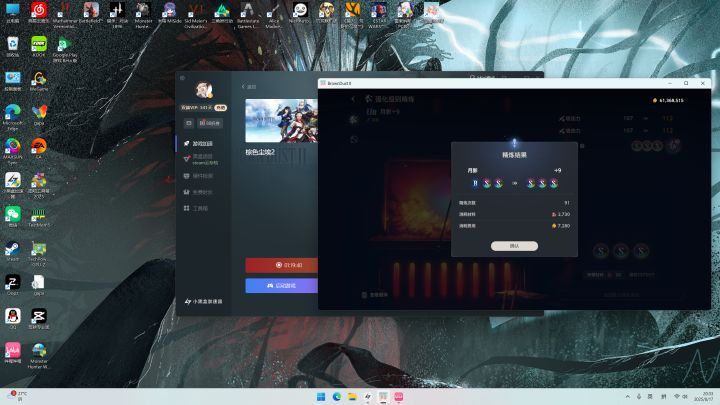This screenshot has width=720, height=405.
Task: Open the Windows Start button on taskbar
Action: pyautogui.click(x=321, y=396)
